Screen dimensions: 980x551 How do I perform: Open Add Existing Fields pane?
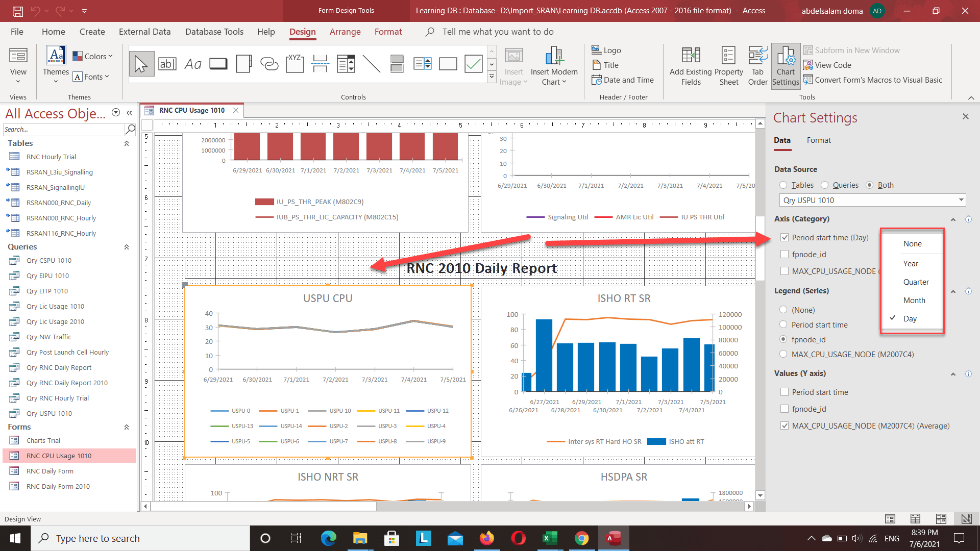click(691, 66)
